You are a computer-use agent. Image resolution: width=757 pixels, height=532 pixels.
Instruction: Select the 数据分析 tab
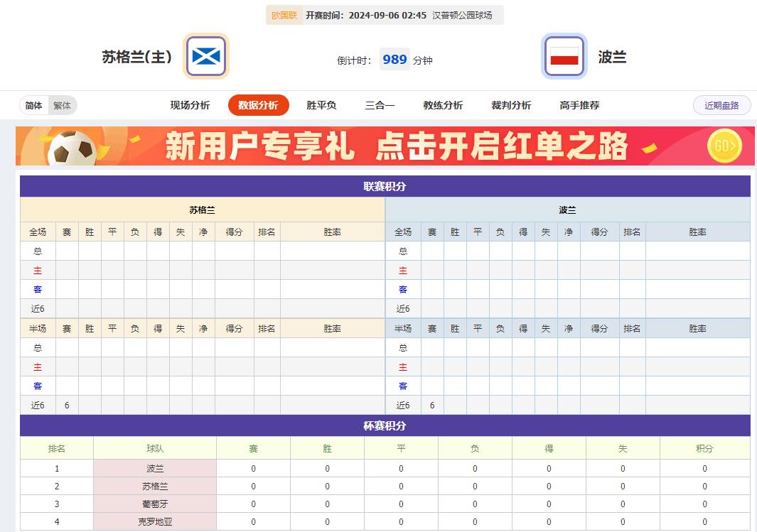tap(258, 104)
